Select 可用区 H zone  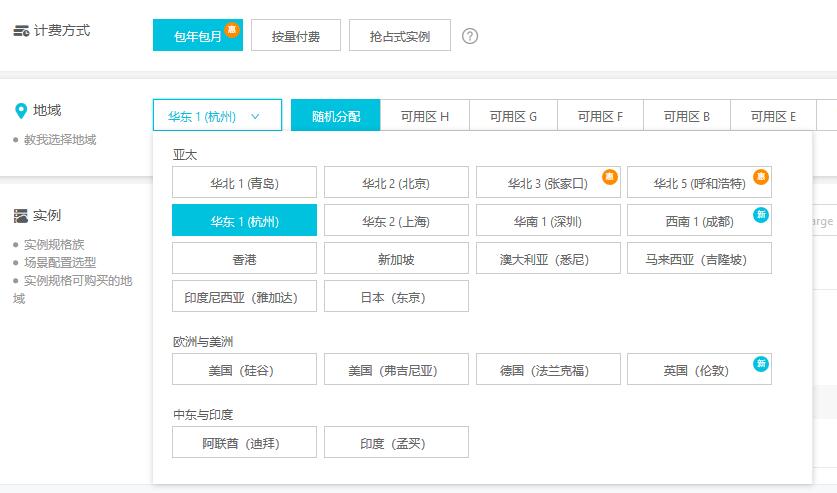(425, 115)
